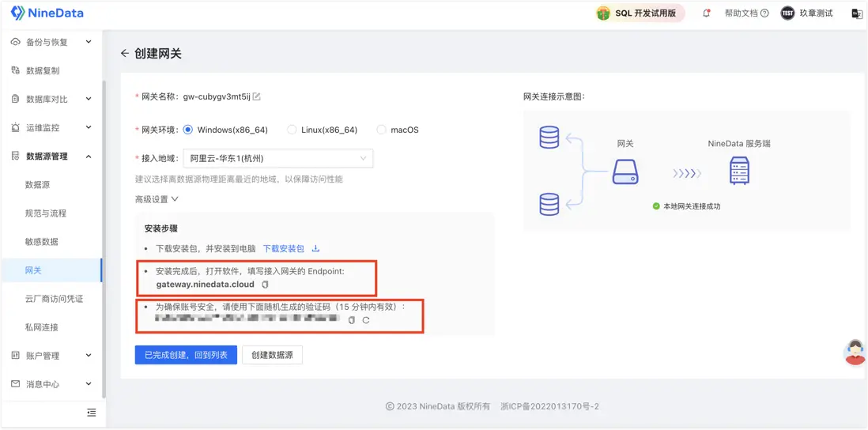
Task: Click the download icon after 下载安装包
Action: coord(316,248)
